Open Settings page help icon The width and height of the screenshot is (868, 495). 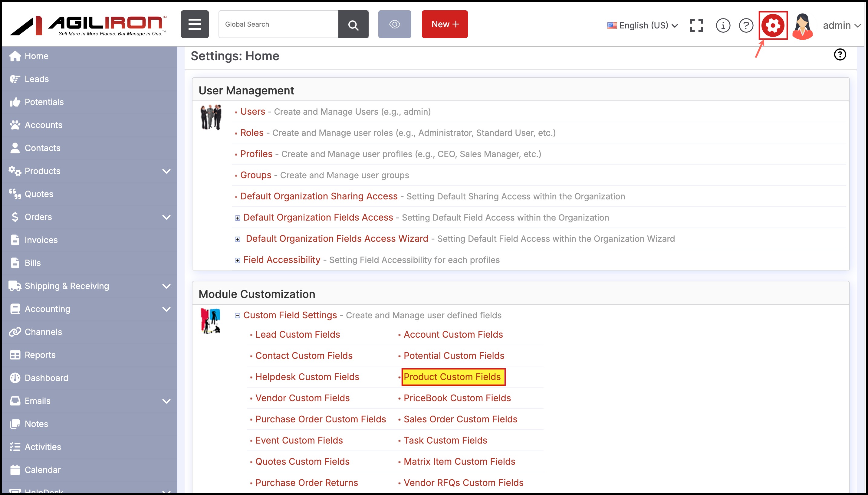click(x=840, y=55)
